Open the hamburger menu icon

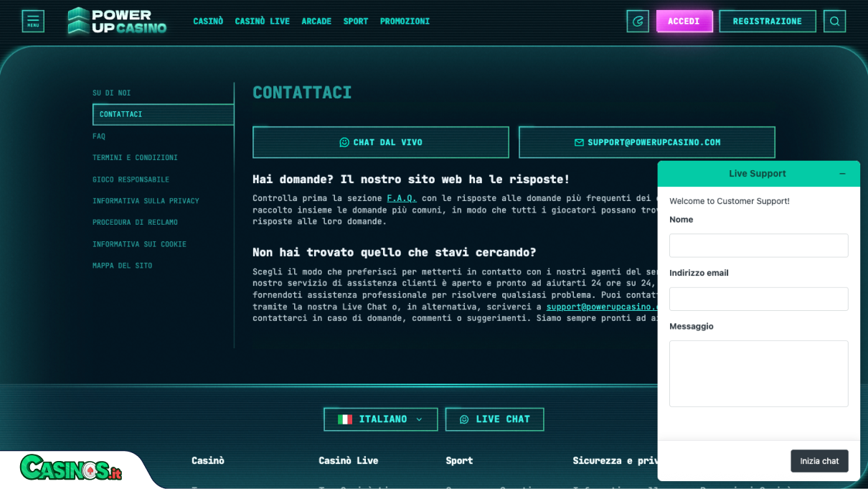(x=33, y=22)
